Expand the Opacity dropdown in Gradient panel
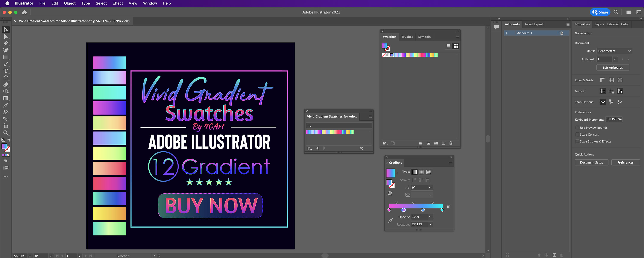 [x=430, y=217]
